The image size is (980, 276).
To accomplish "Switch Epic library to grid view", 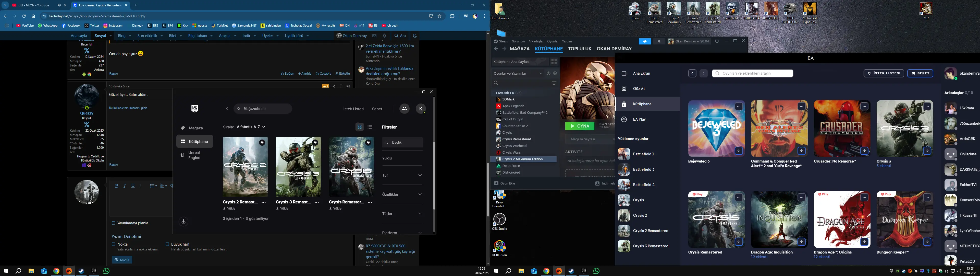I will click(360, 127).
